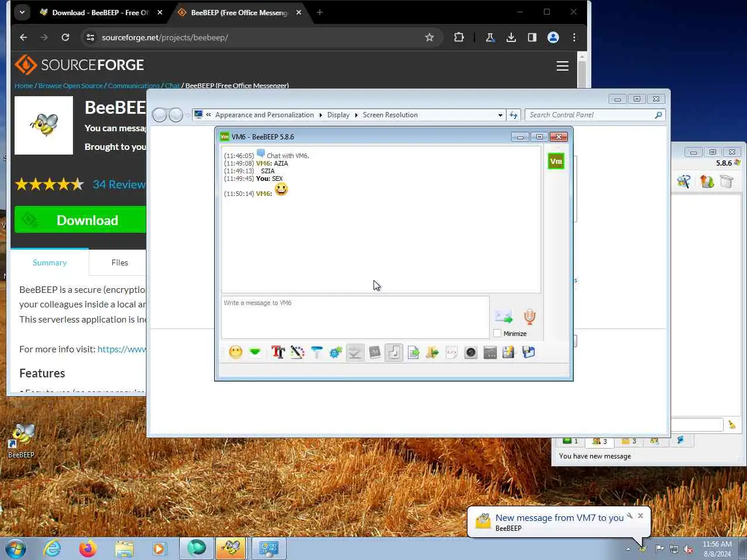Click the send-folder icon with green arrow
Viewport: 747px width, 560px height.
click(432, 352)
